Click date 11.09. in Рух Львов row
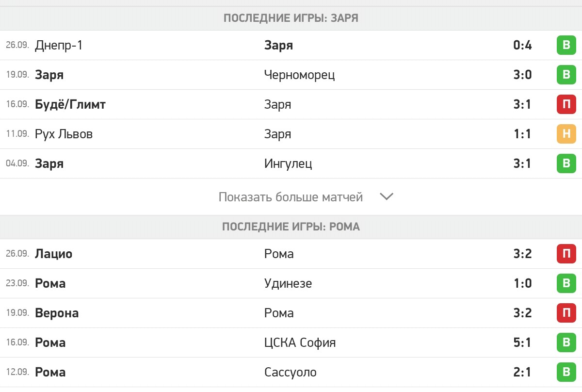This screenshot has width=582, height=392. tap(17, 134)
